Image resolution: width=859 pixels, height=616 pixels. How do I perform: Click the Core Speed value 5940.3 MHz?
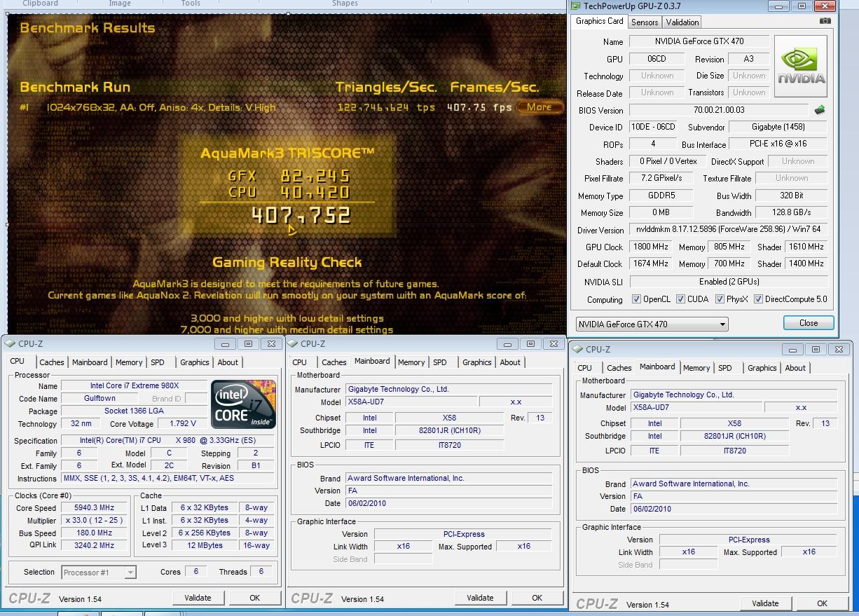(x=94, y=508)
